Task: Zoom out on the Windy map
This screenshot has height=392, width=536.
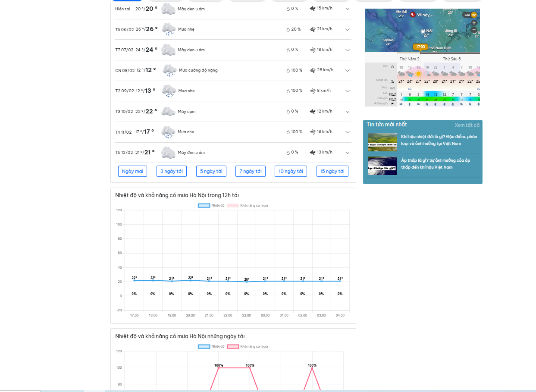Action: click(474, 30)
